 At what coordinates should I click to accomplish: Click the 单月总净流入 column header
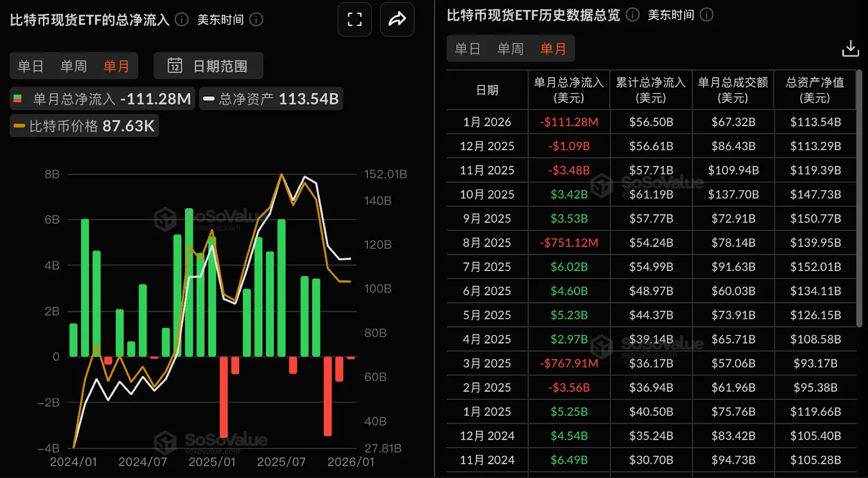coord(569,90)
